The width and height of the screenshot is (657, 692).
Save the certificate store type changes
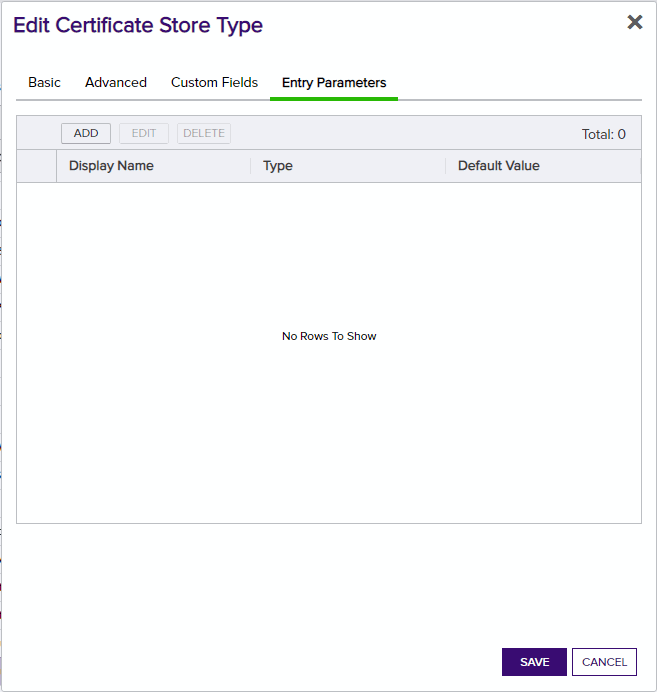click(534, 662)
